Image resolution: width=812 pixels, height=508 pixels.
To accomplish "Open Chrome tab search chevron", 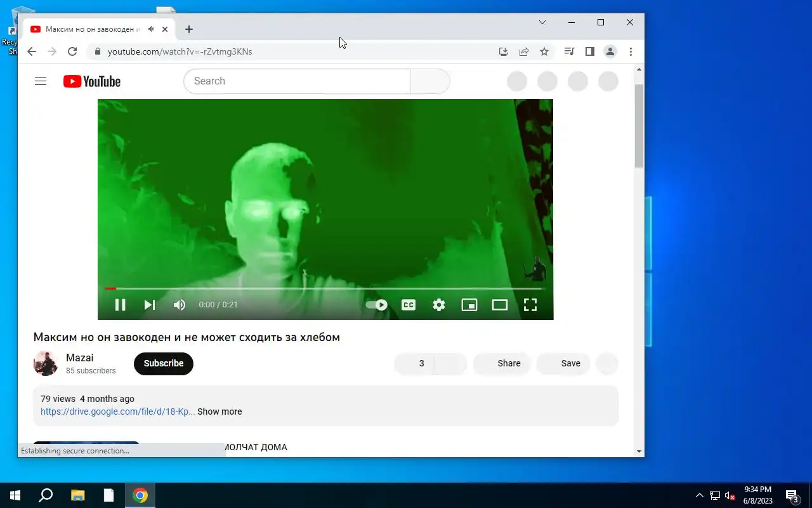I will 542,22.
